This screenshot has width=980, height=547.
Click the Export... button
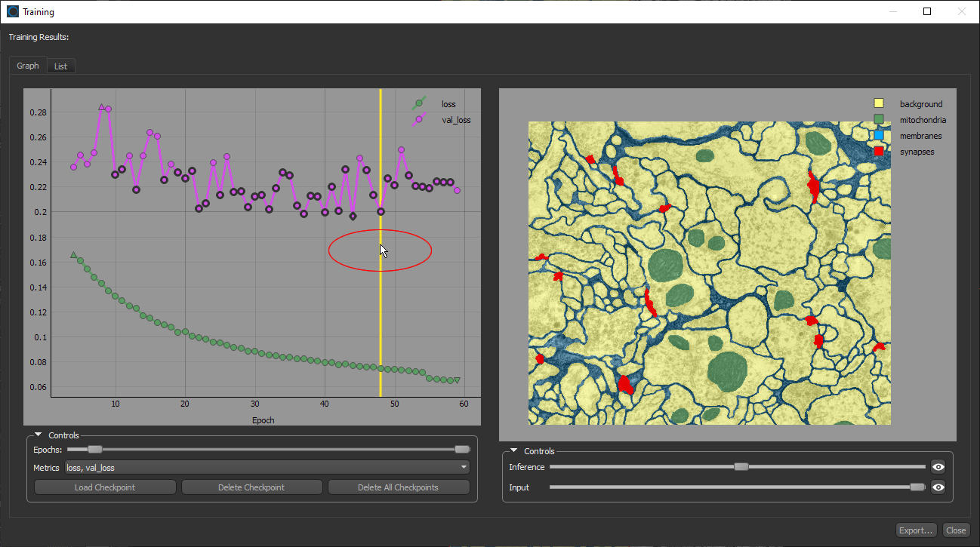click(917, 530)
